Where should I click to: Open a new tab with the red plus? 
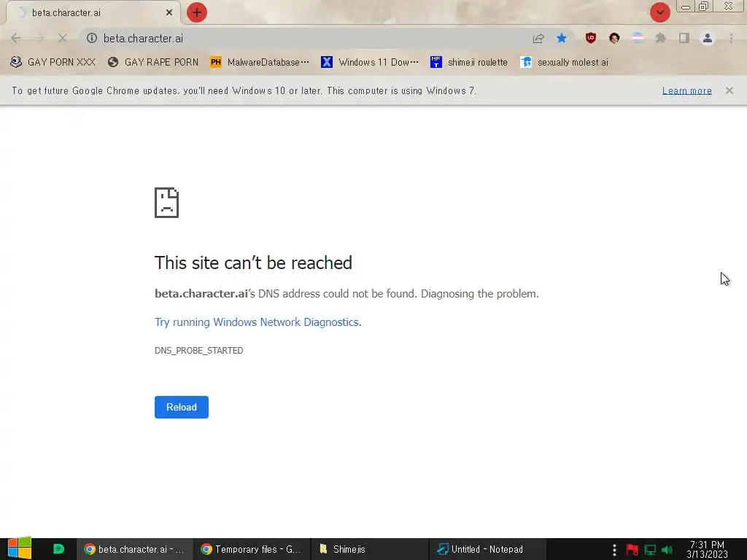pyautogui.click(x=197, y=12)
